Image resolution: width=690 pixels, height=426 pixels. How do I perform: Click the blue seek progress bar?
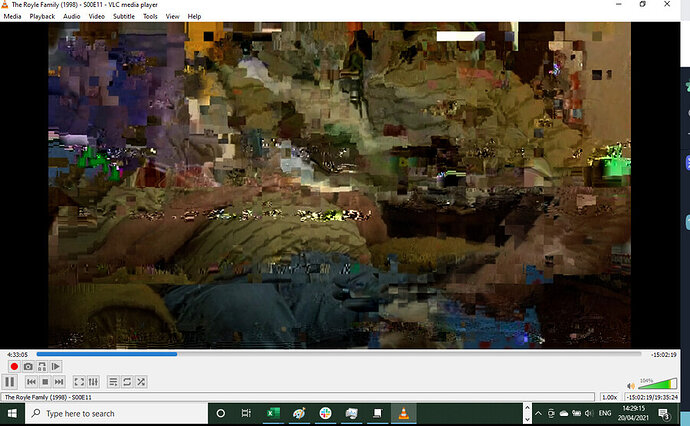point(338,354)
